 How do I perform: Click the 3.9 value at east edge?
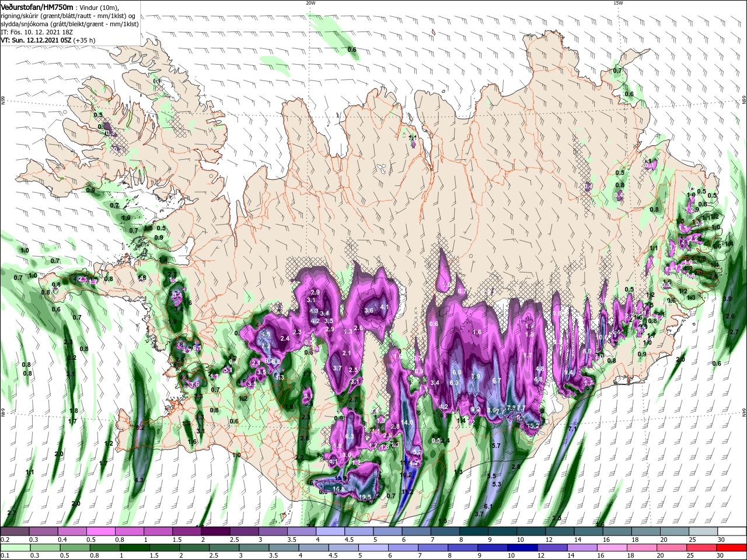[727, 299]
